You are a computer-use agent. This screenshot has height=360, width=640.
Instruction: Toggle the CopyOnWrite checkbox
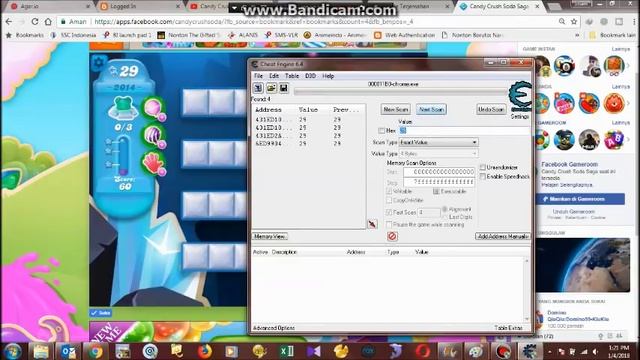coord(389,200)
